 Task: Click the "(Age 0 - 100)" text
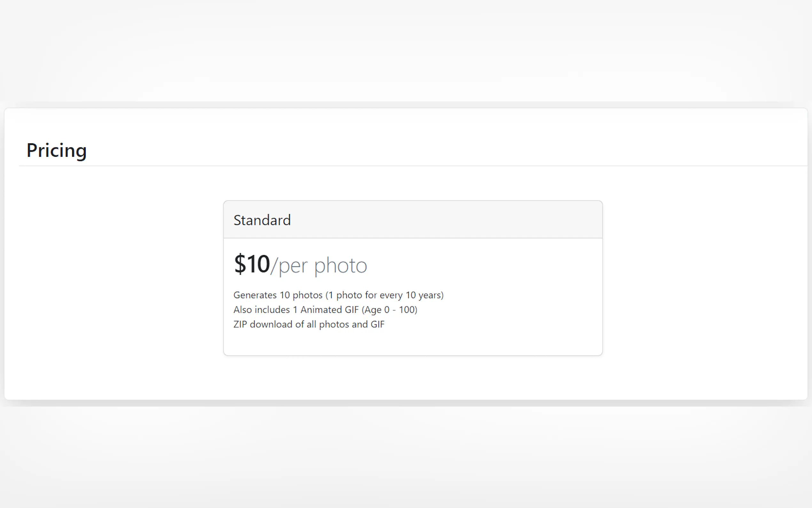pyautogui.click(x=389, y=310)
